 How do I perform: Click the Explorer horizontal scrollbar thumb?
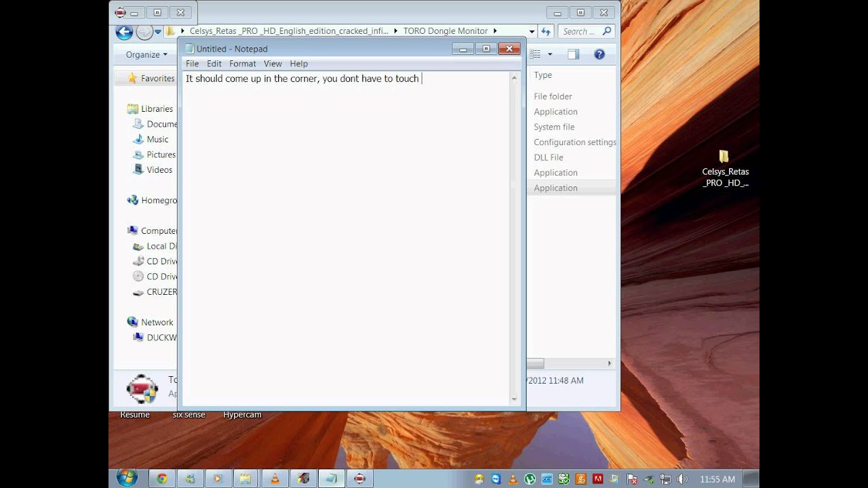point(536,363)
